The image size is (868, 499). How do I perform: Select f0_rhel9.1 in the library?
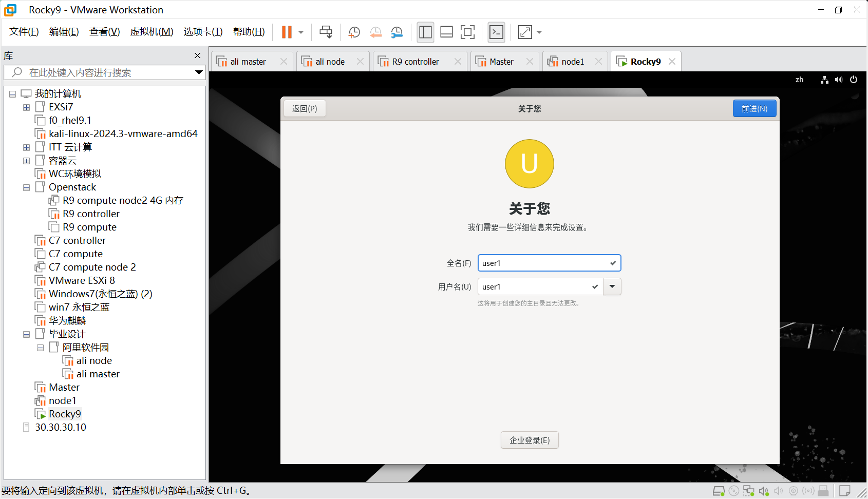click(x=70, y=120)
